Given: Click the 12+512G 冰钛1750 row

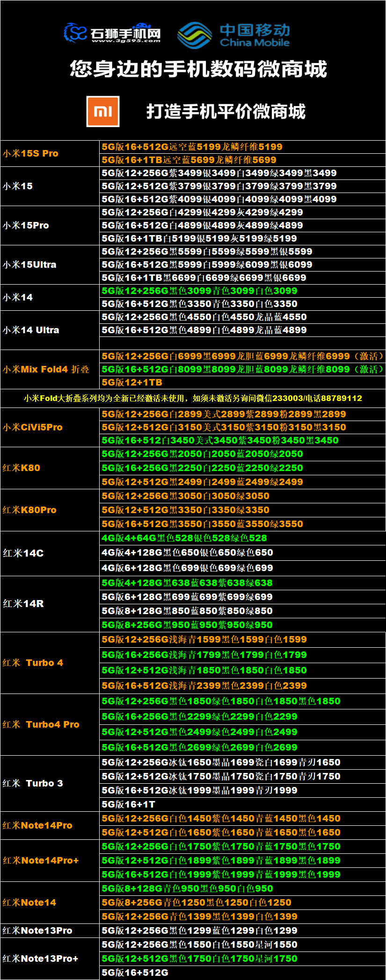Looking at the screenshot, I should point(243,776).
